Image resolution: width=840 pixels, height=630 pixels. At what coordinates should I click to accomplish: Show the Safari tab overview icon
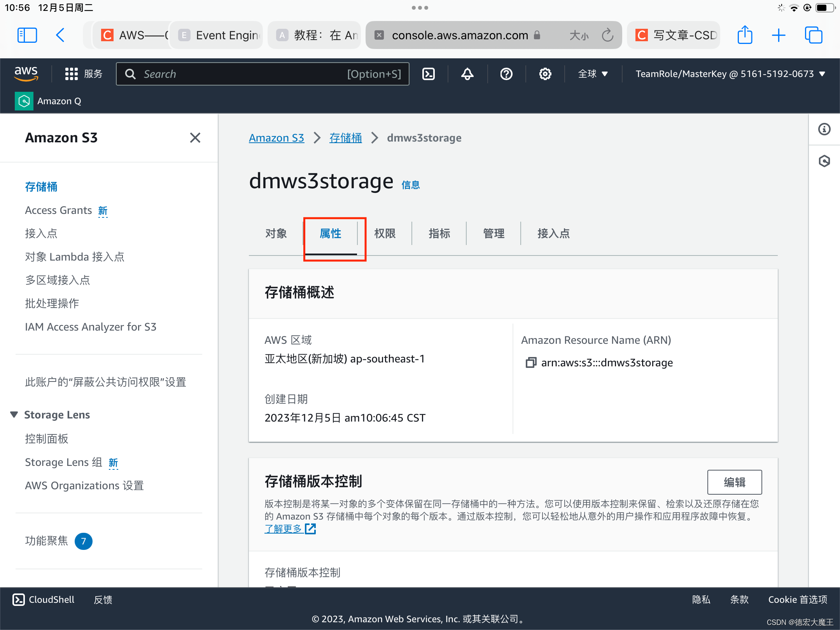point(814,35)
